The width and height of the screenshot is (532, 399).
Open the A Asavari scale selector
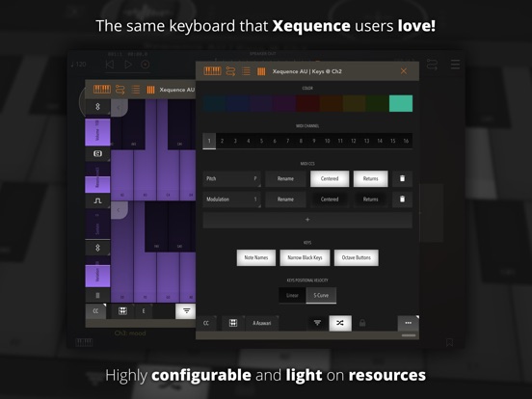262,323
